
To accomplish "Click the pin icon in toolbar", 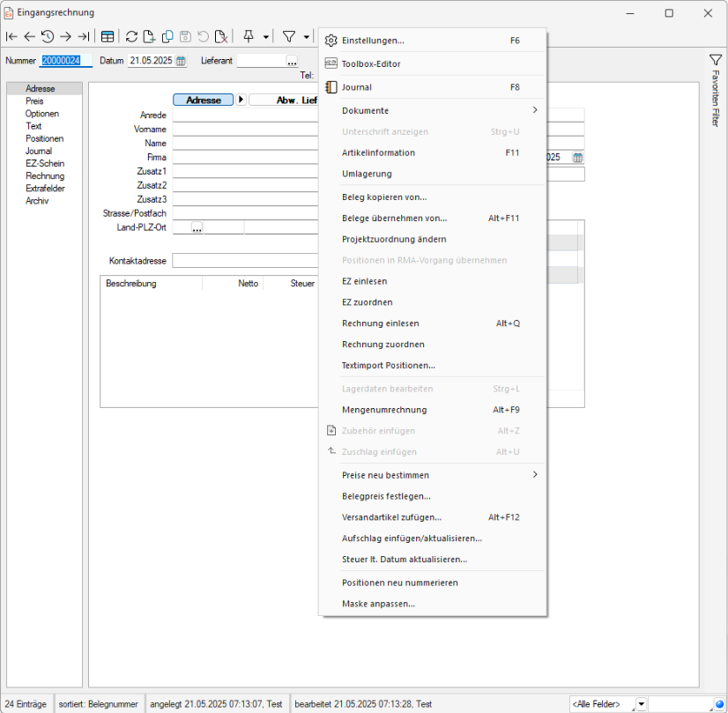I will click(249, 37).
